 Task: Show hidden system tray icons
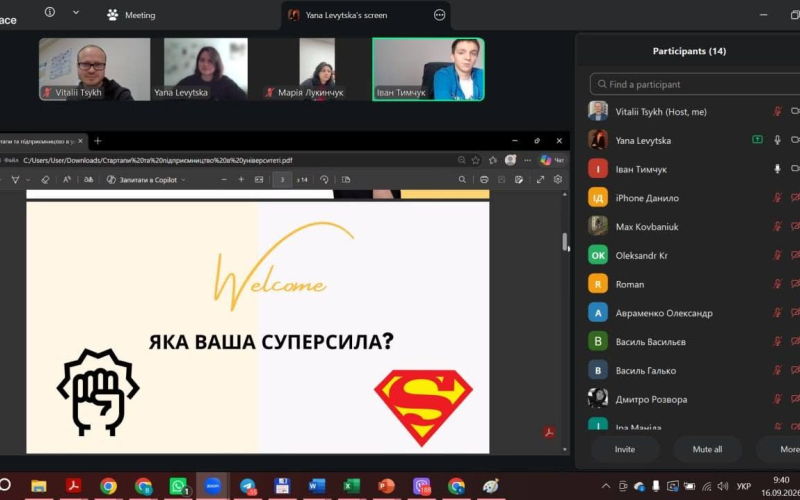coord(606,486)
